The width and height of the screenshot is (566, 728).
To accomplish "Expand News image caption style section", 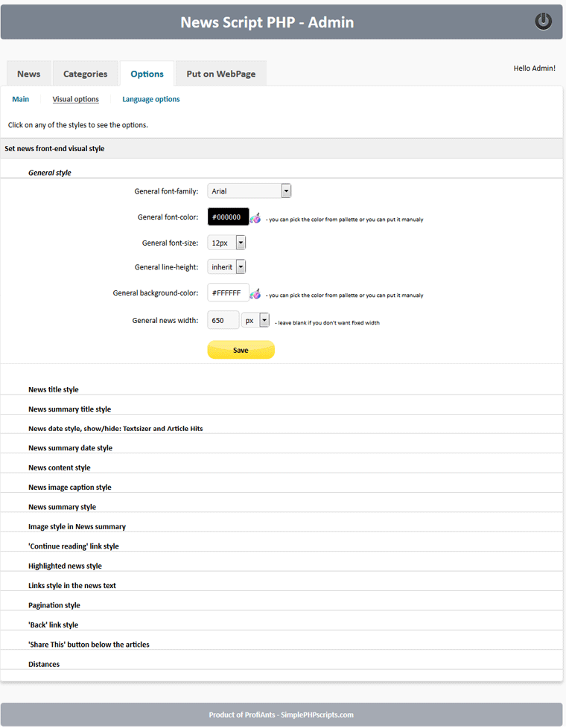I will (x=70, y=487).
